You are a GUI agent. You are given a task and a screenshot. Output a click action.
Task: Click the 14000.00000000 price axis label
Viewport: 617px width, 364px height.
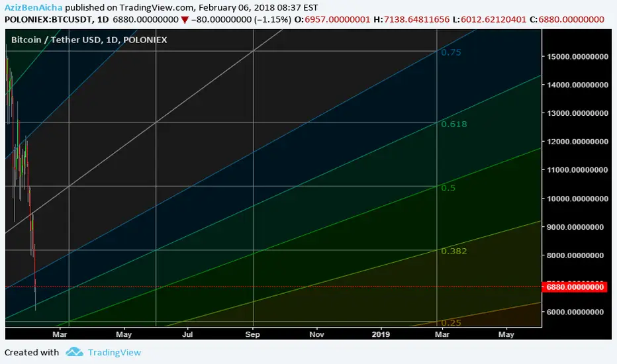click(x=578, y=85)
